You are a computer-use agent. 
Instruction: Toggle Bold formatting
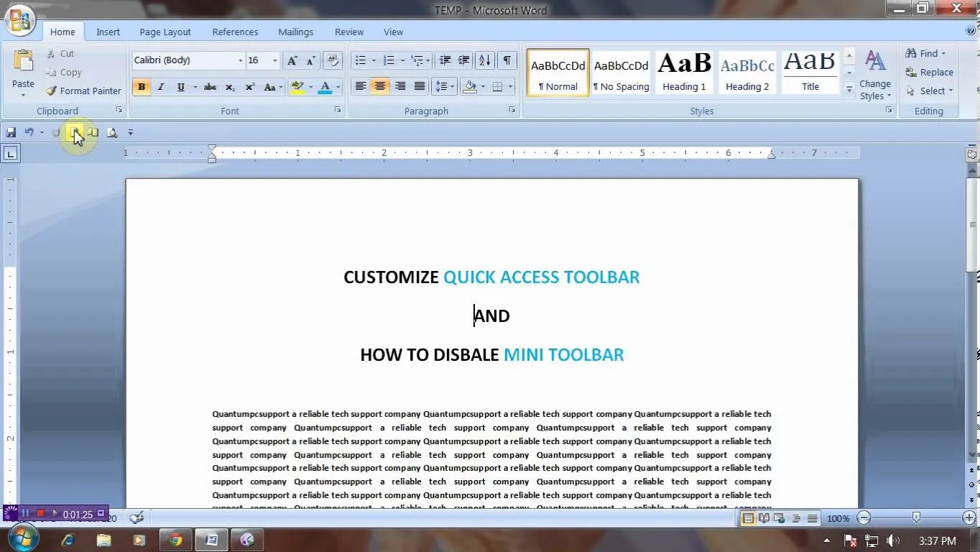pos(142,87)
